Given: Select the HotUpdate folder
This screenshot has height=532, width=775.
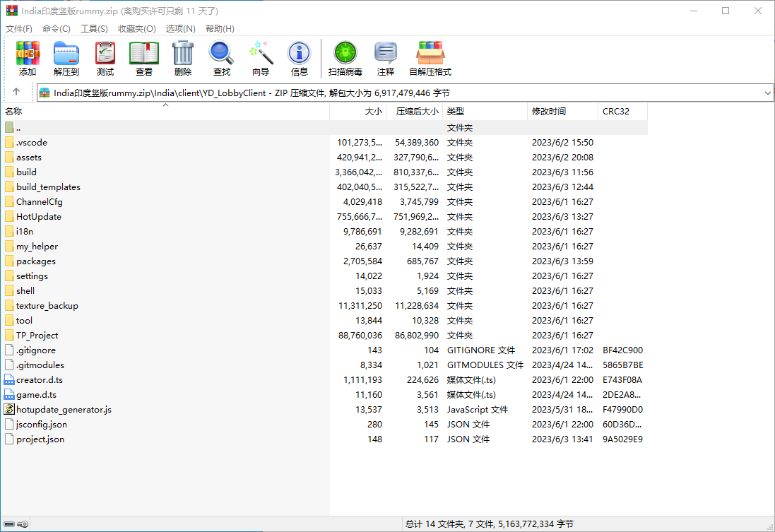Looking at the screenshot, I should (39, 217).
